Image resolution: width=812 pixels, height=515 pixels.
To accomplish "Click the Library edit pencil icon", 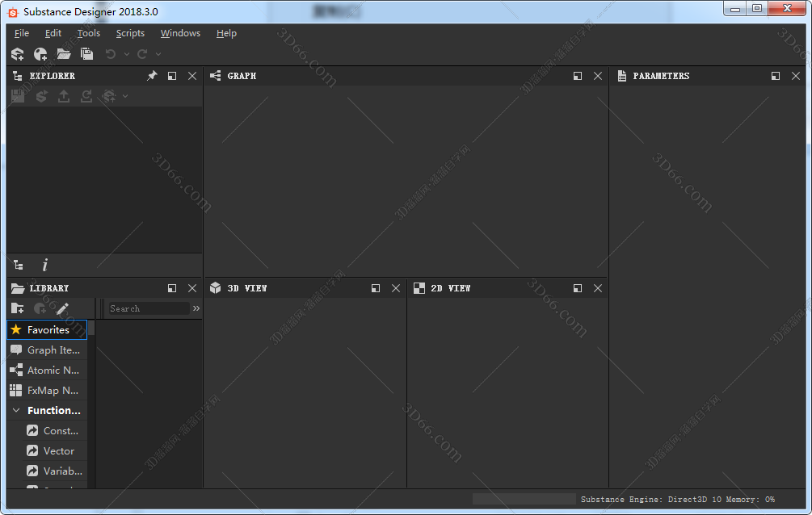I will [x=62, y=308].
